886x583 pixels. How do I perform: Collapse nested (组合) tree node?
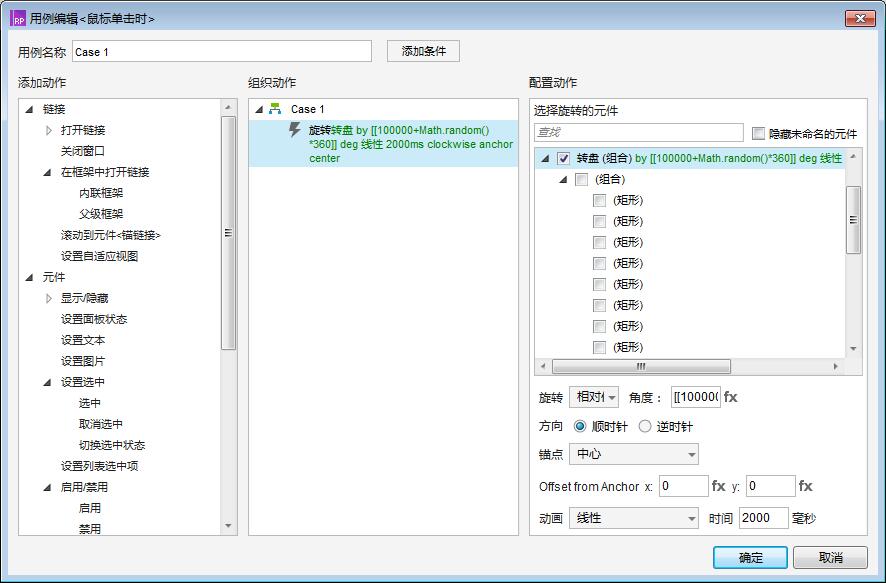coord(563,180)
